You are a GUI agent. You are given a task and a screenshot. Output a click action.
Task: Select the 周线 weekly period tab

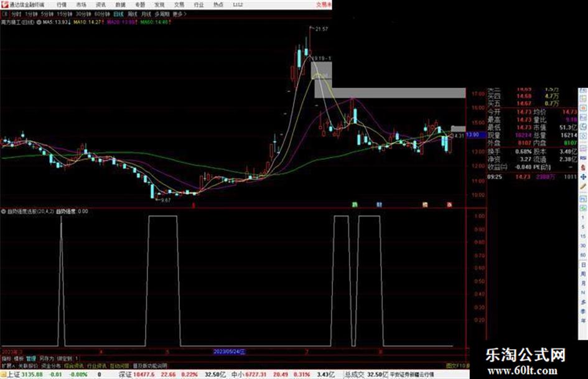click(x=133, y=14)
